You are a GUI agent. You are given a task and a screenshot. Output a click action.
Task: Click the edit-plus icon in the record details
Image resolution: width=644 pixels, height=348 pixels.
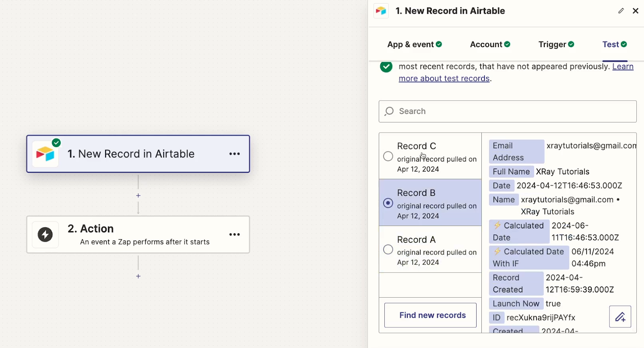click(620, 317)
